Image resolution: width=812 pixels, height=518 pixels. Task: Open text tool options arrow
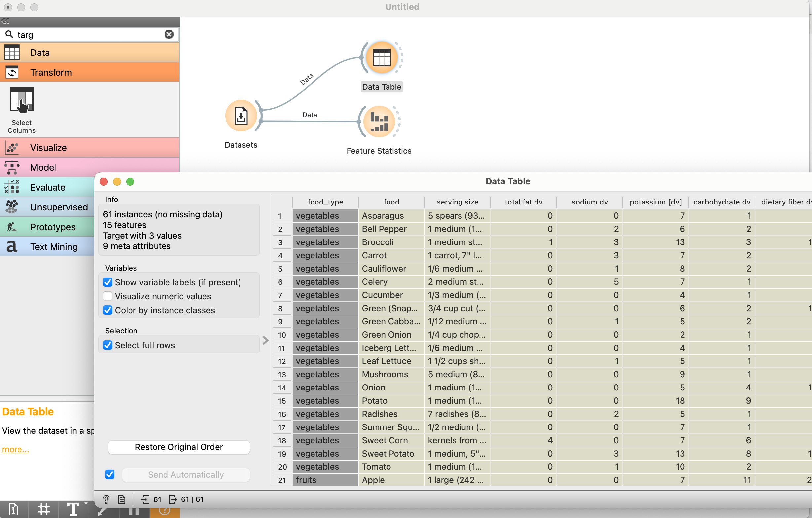coord(86,504)
